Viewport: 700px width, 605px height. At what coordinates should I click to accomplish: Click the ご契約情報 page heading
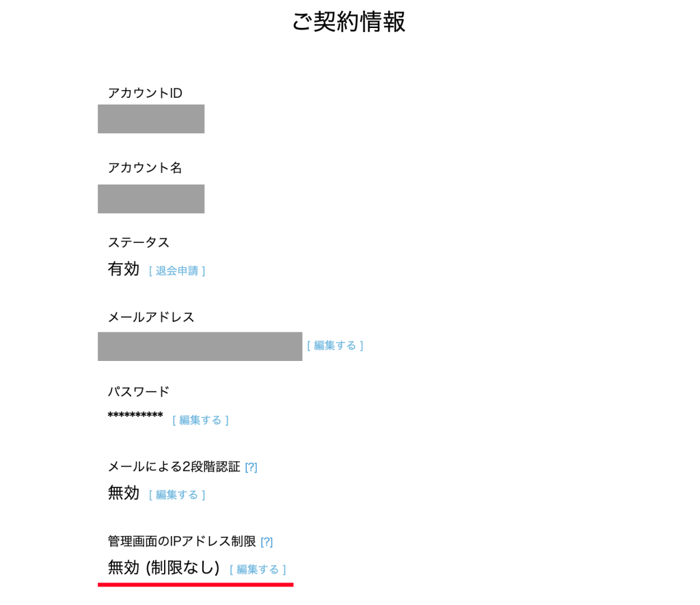349,21
